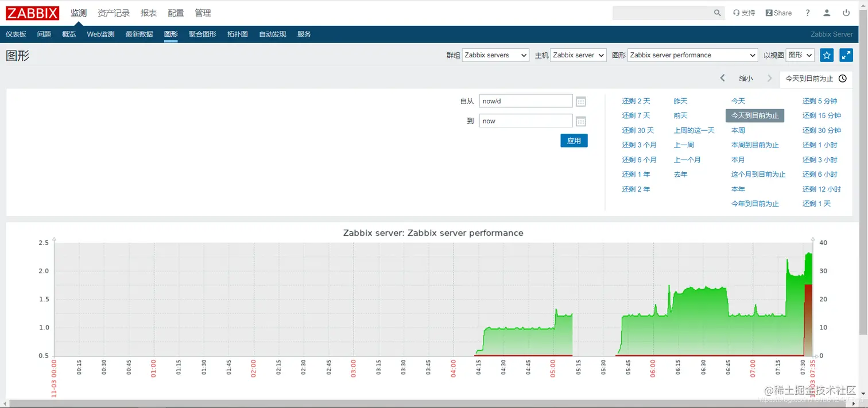Screen dimensions: 868x408
Task: Open the 报表 main menu
Action: pos(149,13)
